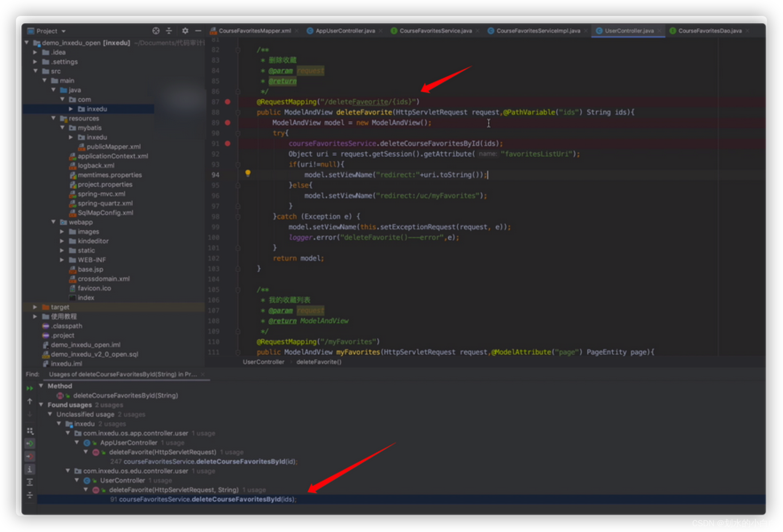Toggle the red write access filter
Screen dimensions: 783x532
coord(30,456)
